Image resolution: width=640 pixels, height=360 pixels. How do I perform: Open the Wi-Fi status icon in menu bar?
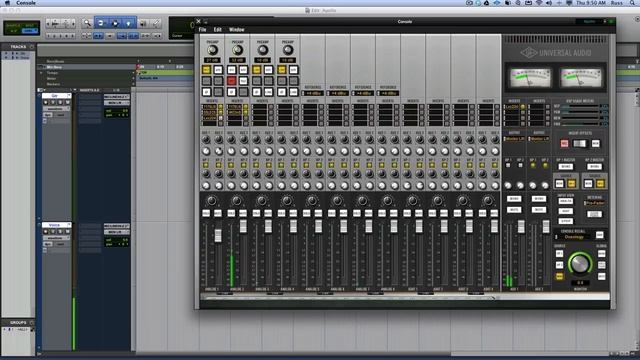pyautogui.click(x=538, y=3)
